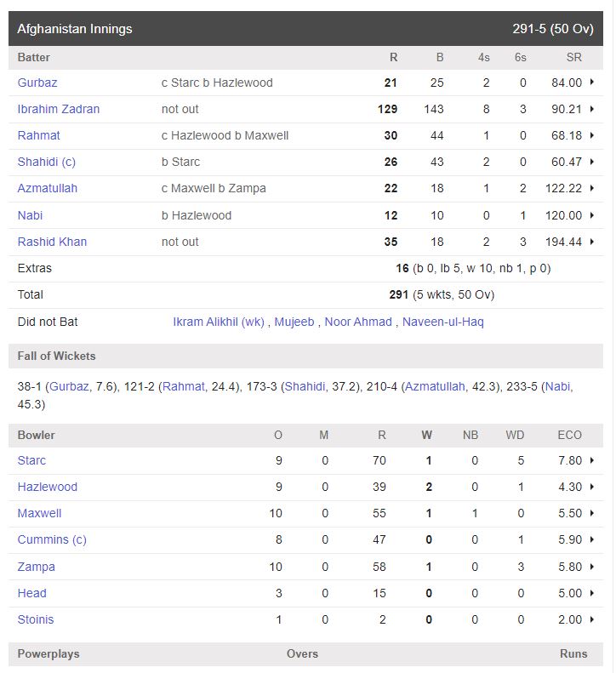Screen dimensions: 616x673
Task: Open Azmatullah batter profile link
Action: [48, 188]
